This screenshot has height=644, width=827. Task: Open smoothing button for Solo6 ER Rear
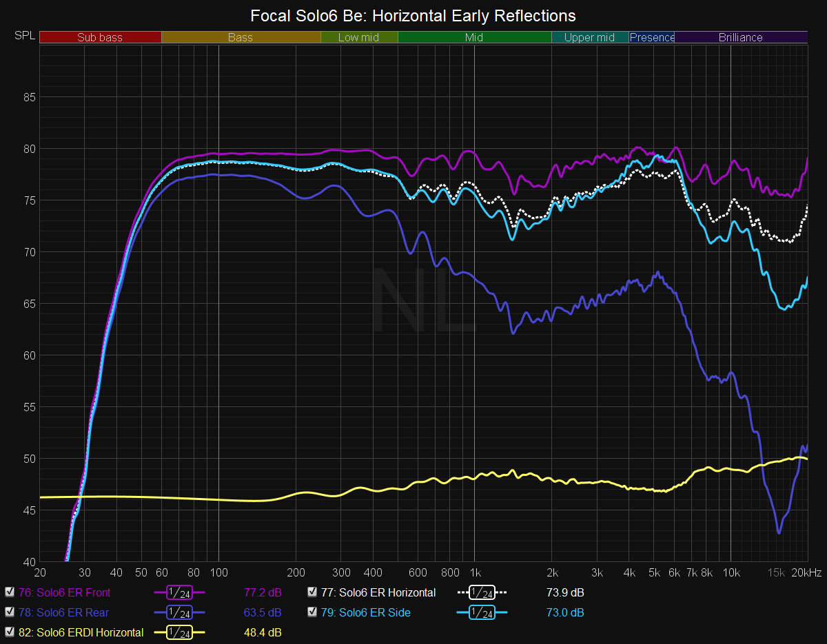point(179,612)
